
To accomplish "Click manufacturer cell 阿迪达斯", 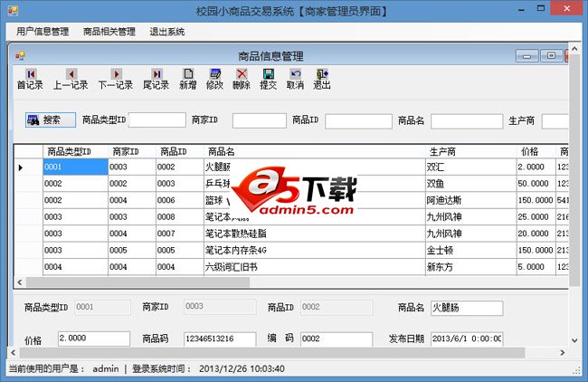I will pyautogui.click(x=470, y=200).
